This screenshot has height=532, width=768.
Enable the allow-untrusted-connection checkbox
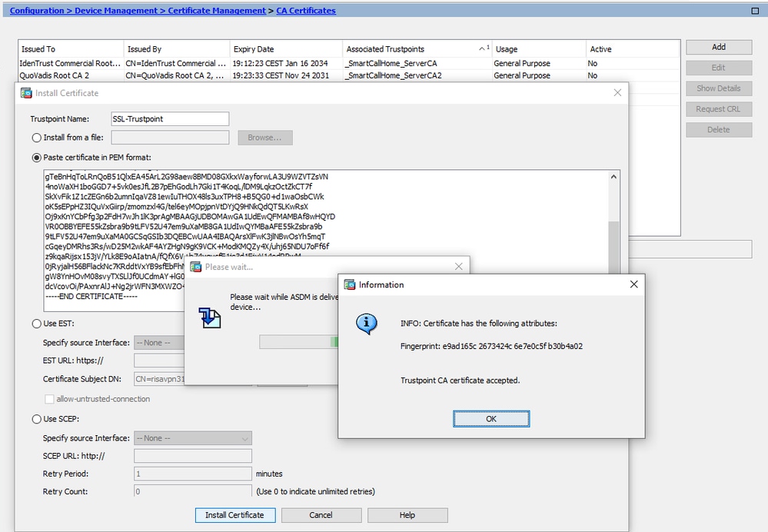(x=48, y=398)
